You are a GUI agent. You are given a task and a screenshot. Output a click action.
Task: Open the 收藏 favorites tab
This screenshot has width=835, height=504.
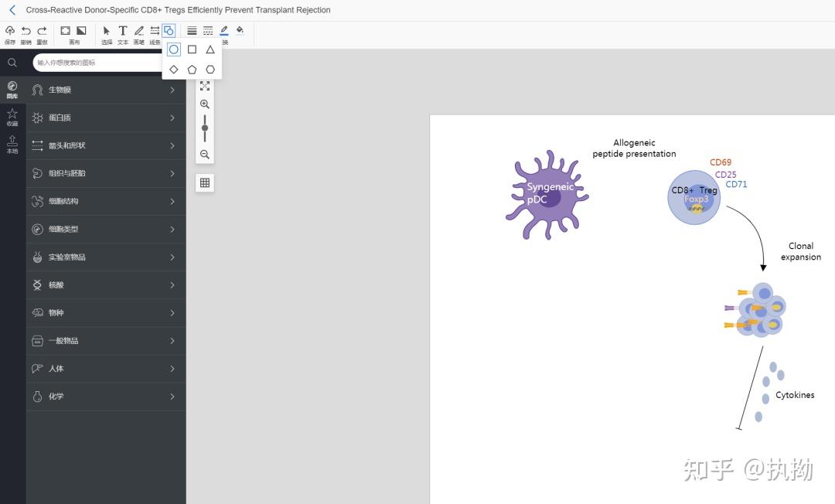click(12, 117)
